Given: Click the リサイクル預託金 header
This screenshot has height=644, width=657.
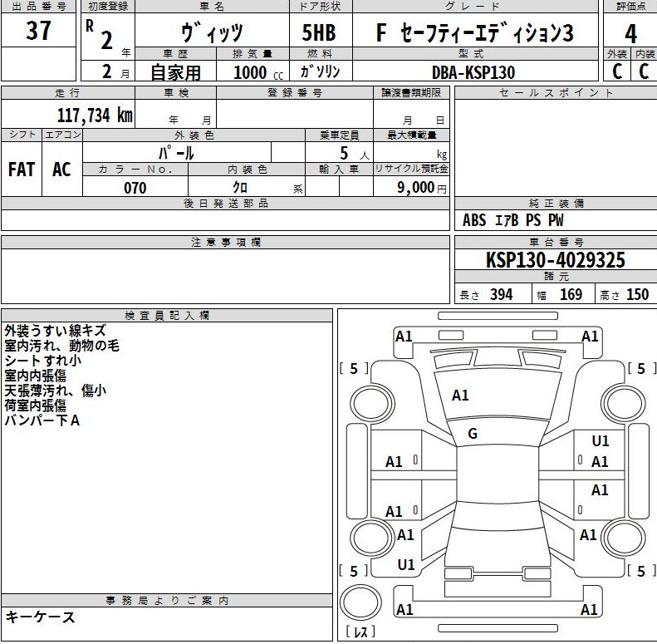Looking at the screenshot, I should (411, 169).
